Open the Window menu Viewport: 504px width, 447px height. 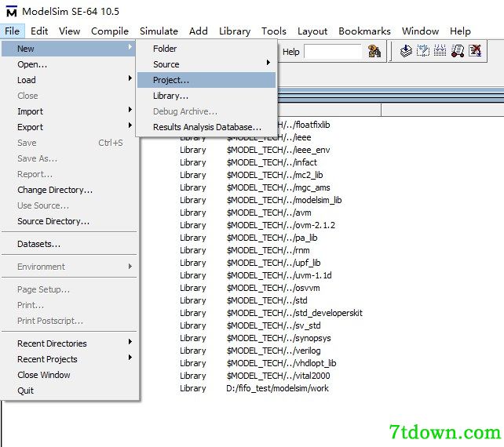click(x=420, y=31)
